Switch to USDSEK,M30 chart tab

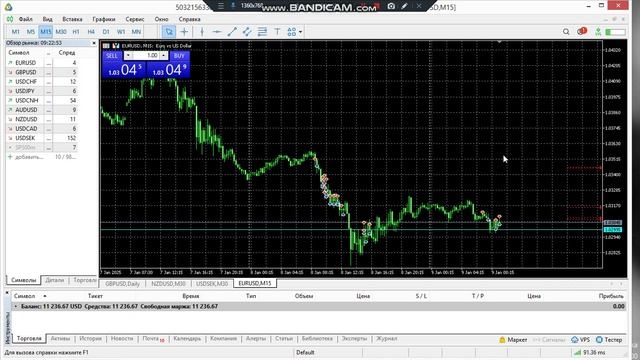[212, 283]
